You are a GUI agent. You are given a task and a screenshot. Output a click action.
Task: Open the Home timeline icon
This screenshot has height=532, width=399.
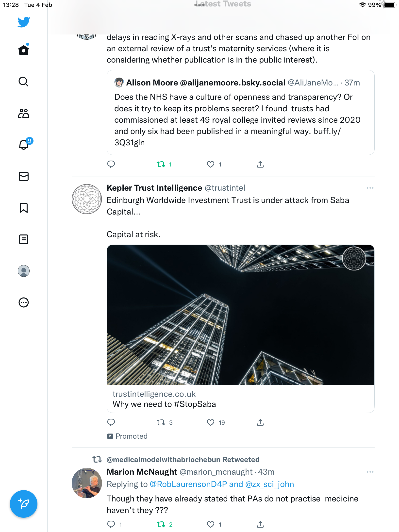click(x=24, y=50)
